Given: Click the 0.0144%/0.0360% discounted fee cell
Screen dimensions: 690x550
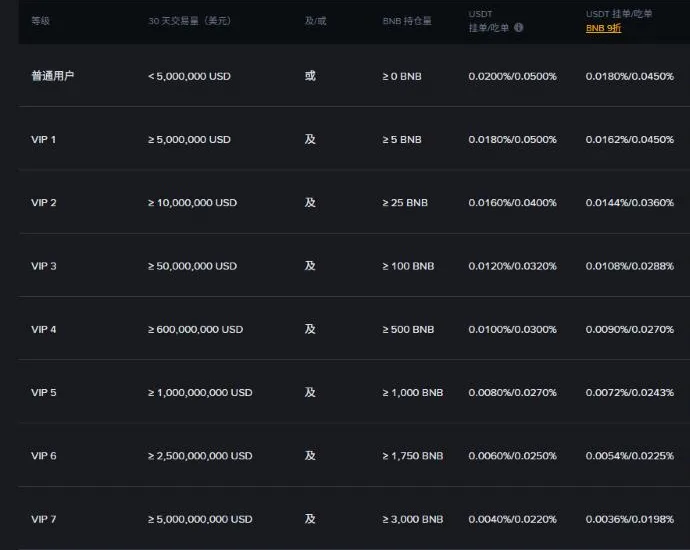Looking at the screenshot, I should pos(630,203).
